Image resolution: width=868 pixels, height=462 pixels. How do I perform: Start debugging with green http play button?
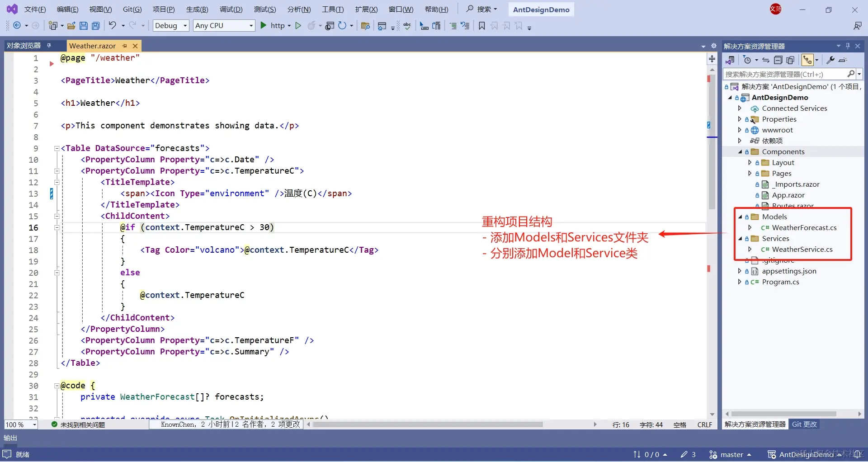264,26
